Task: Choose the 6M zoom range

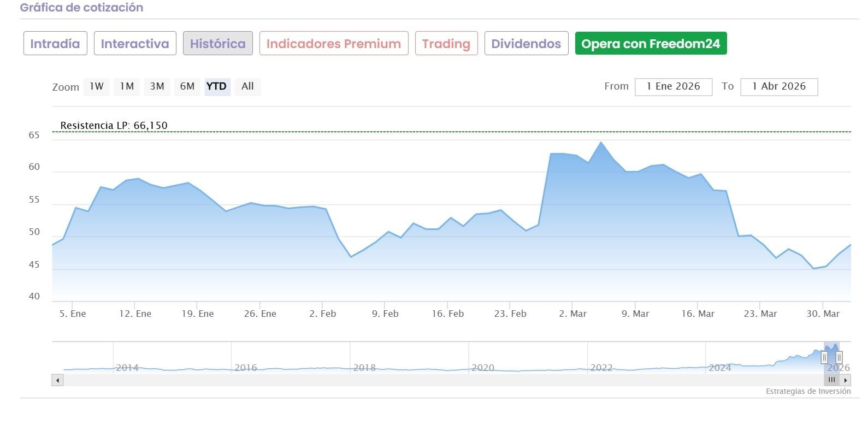Action: [x=187, y=86]
